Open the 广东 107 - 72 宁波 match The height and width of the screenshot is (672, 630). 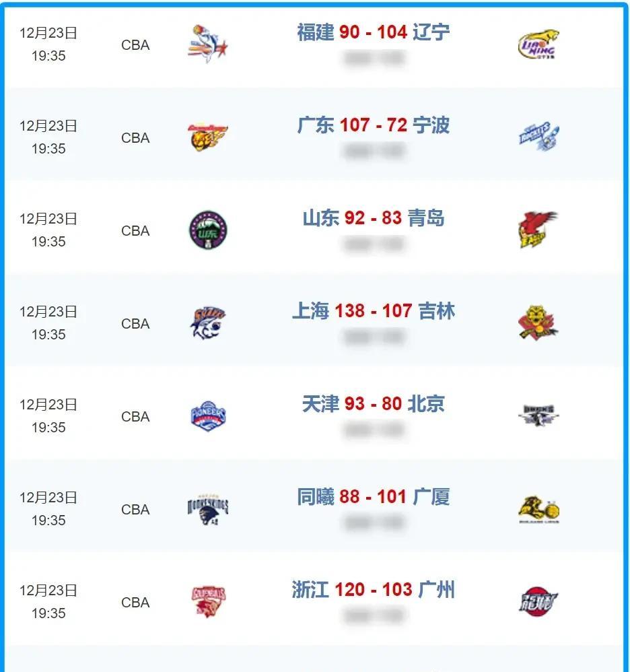(x=374, y=125)
